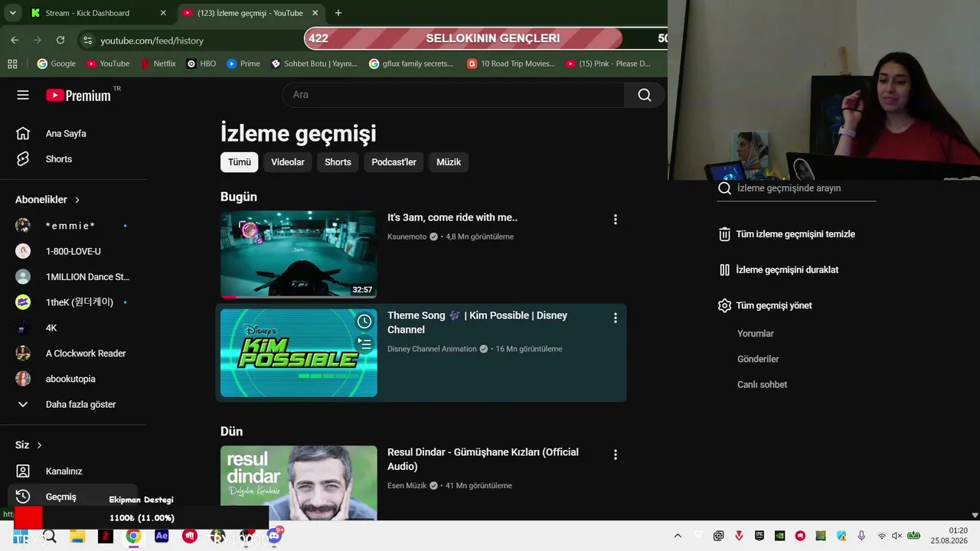Open HBO bookmark
Viewport: 980px width, 551px height.
coord(201,64)
